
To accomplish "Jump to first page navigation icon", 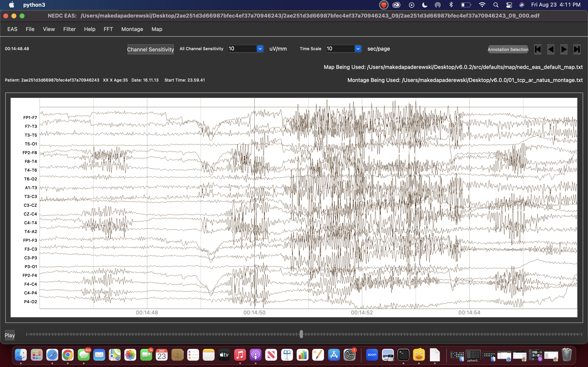I will pos(537,49).
